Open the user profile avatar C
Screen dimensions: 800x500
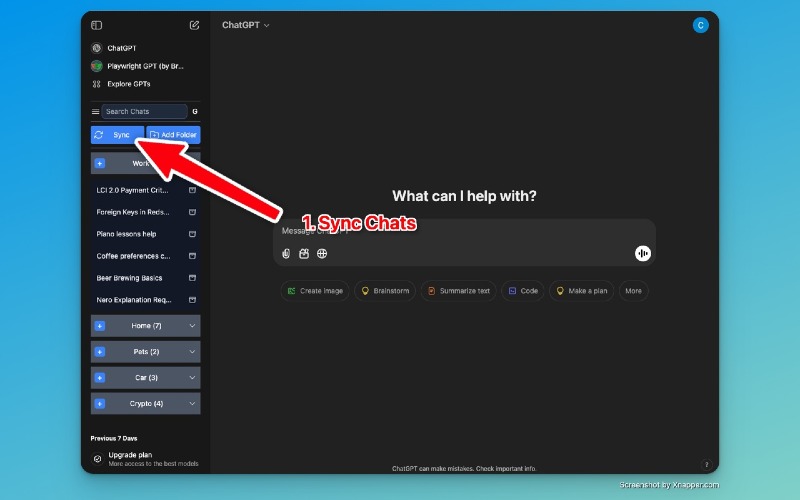click(x=701, y=25)
